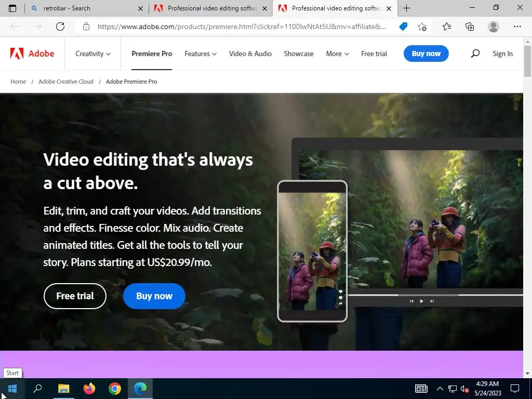View site information lock icon
The image size is (532, 399).
tap(86, 26)
